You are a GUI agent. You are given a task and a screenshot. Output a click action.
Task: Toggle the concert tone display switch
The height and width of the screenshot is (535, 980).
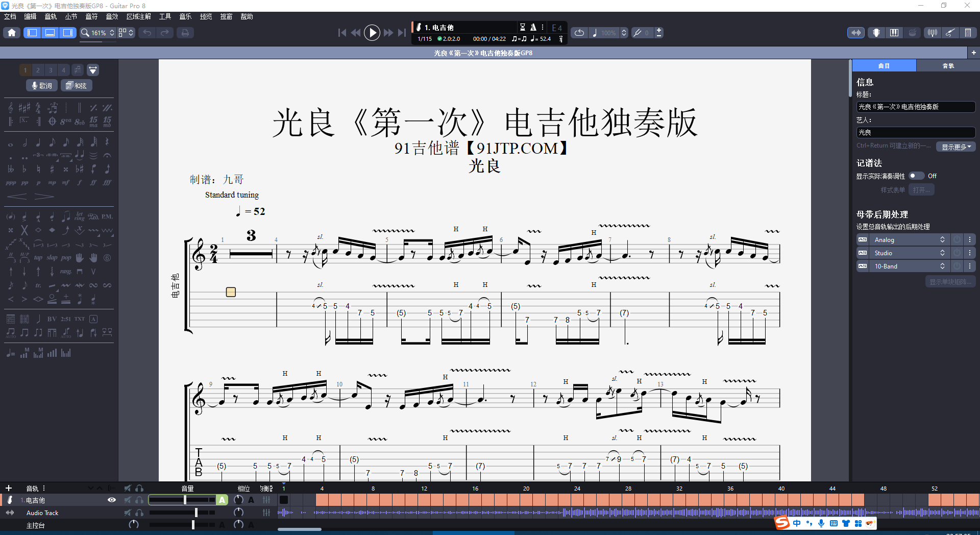(x=916, y=176)
